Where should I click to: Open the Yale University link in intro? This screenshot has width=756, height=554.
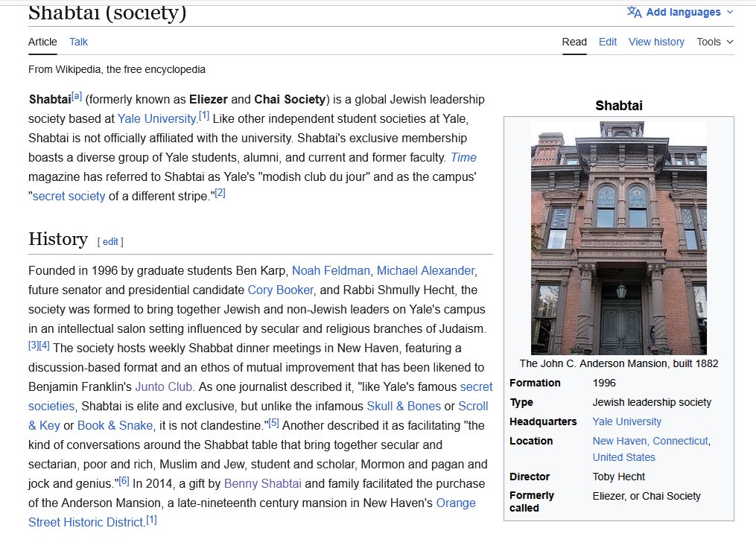156,118
